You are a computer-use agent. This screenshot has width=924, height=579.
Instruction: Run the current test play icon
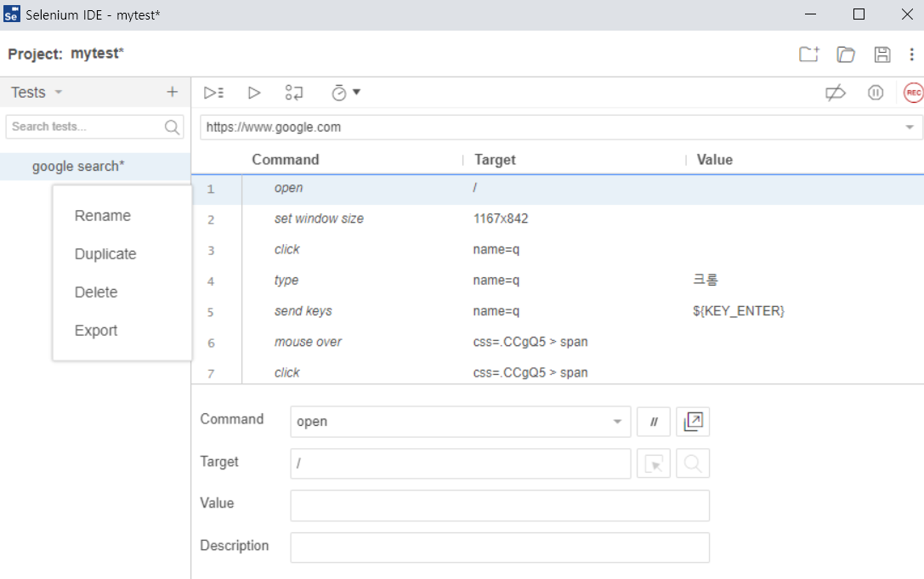point(253,93)
